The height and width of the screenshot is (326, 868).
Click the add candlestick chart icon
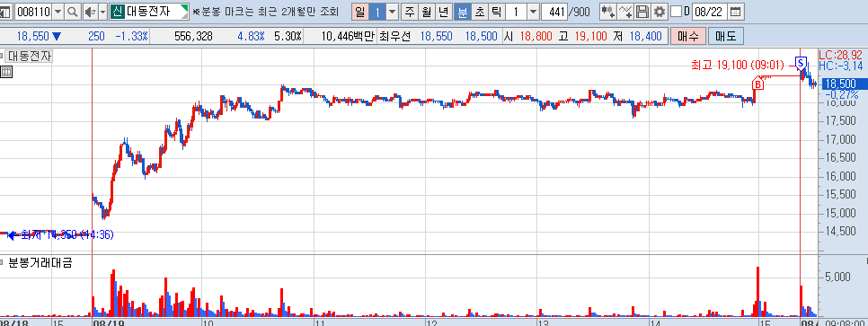[608, 12]
